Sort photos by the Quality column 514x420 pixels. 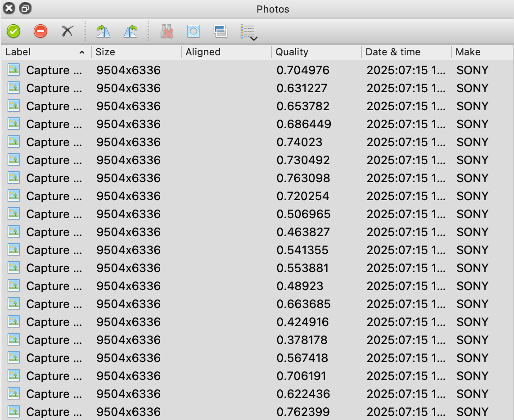[x=315, y=52]
